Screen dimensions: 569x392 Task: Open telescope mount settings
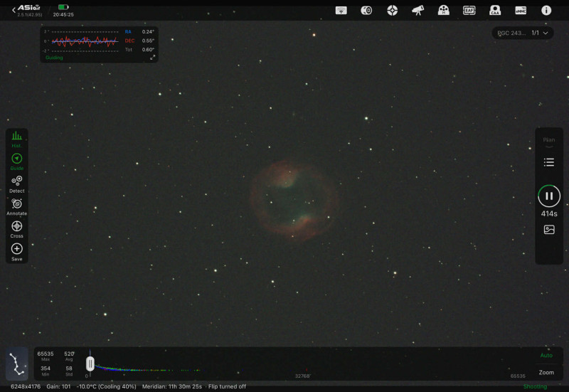point(418,11)
